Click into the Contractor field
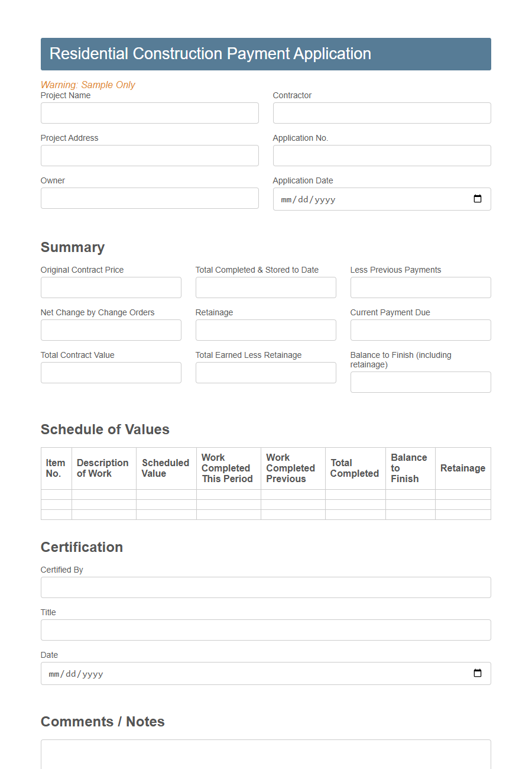532x769 pixels. [x=381, y=113]
